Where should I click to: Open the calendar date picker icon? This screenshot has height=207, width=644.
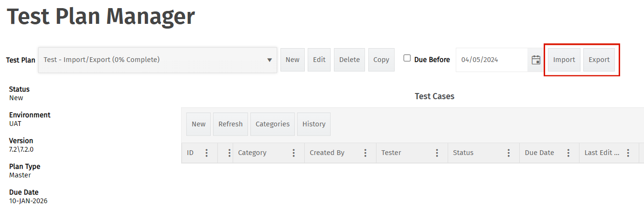pos(536,60)
